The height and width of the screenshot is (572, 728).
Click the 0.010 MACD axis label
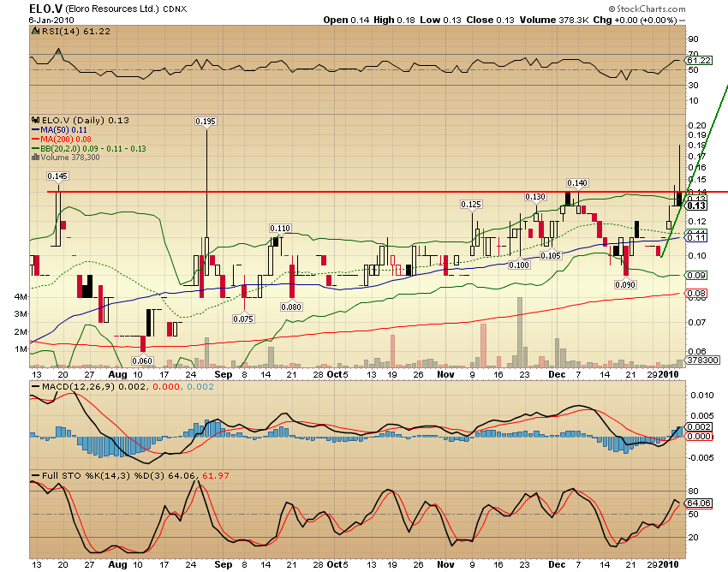pos(702,395)
